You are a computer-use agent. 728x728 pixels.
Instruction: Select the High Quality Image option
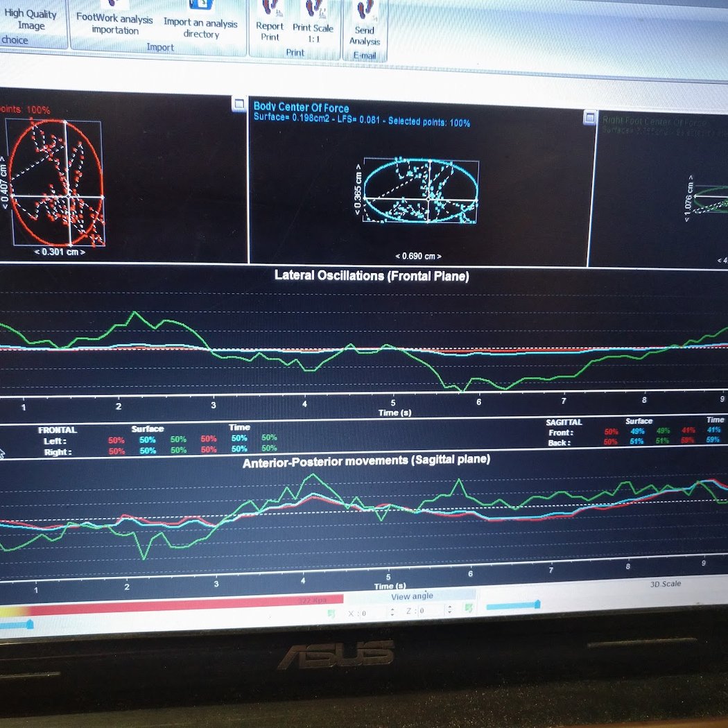point(31,19)
